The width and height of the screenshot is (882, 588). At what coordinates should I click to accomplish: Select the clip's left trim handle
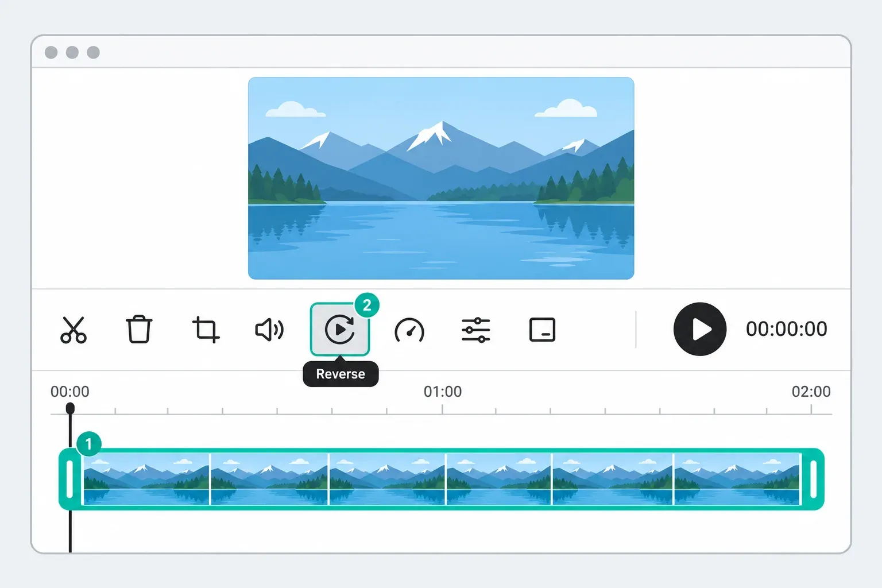[x=70, y=479]
